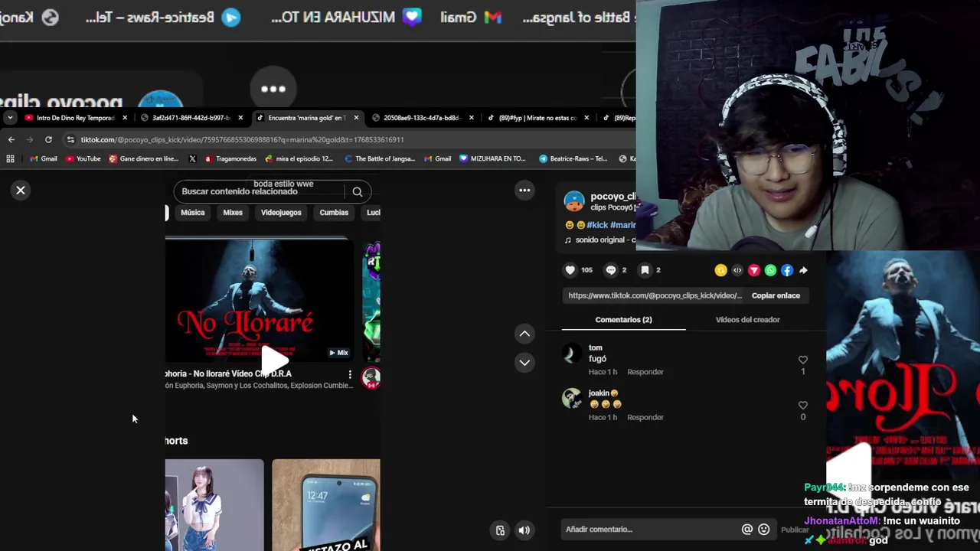Screen dimensions: 980x551
Task: Like the video with the heart icon
Action: (570, 270)
